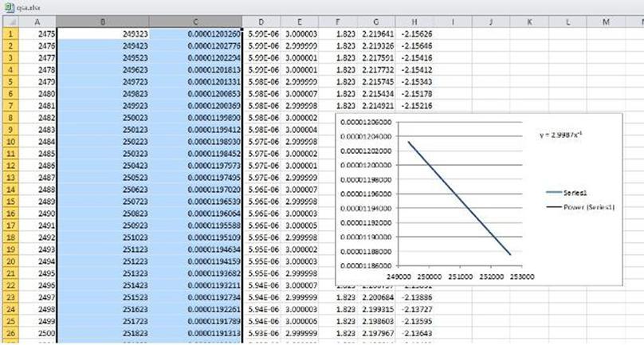Click the Excel file icon beside qia.xlsx
The image size is (644, 345).
tap(8, 6)
